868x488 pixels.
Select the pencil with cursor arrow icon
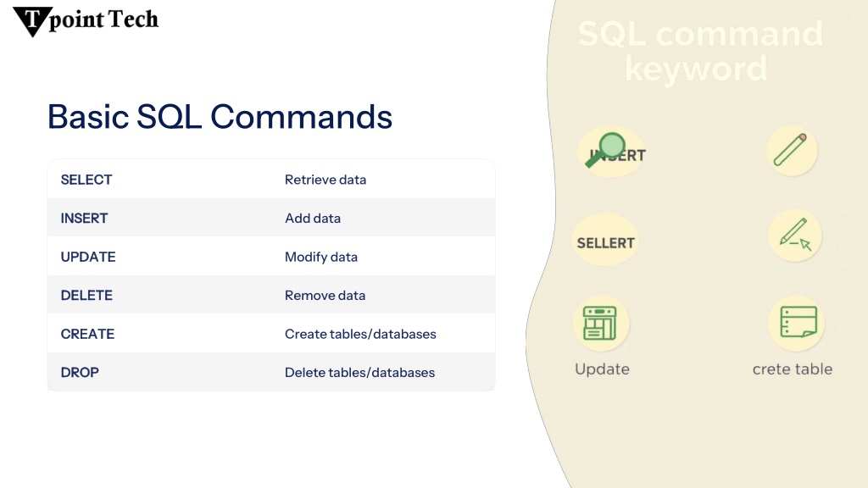(795, 236)
